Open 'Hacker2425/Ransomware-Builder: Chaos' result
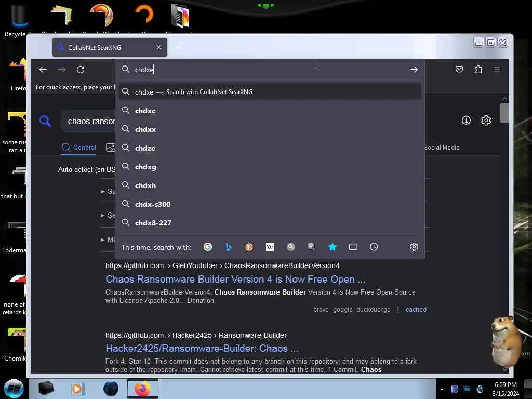 pos(202,348)
